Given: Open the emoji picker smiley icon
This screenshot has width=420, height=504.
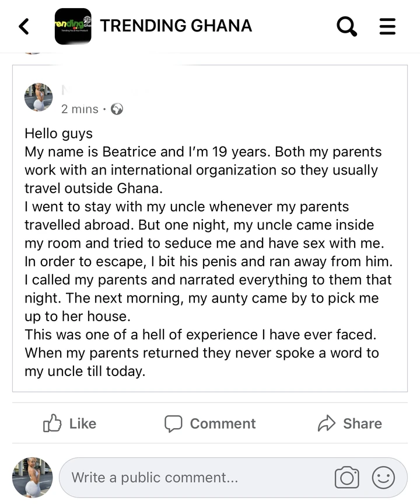Looking at the screenshot, I should coord(383,478).
